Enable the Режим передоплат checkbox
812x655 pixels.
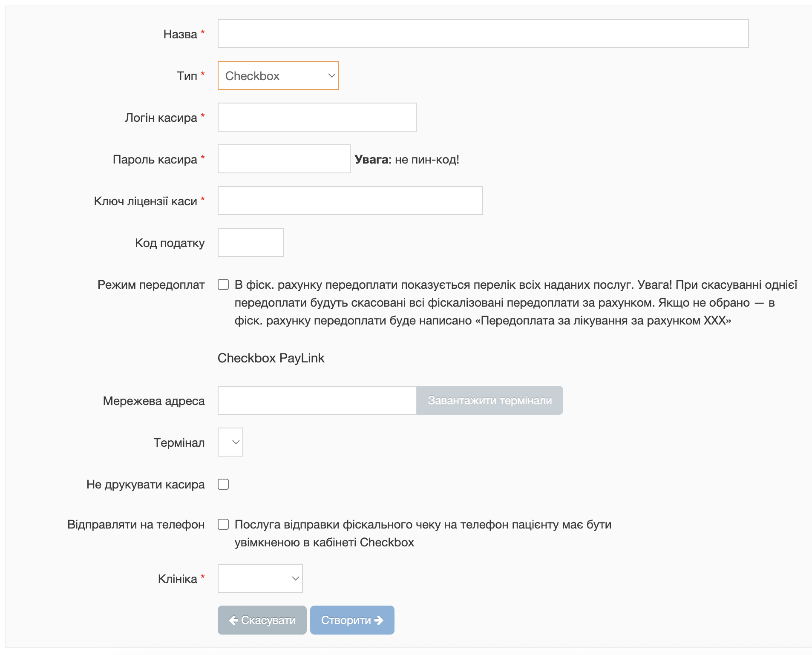click(223, 284)
